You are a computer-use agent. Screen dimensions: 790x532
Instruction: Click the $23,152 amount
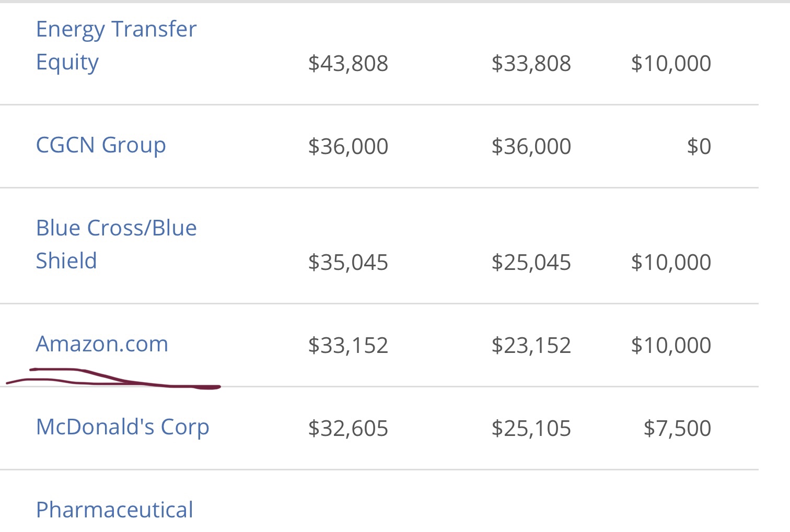click(x=531, y=346)
